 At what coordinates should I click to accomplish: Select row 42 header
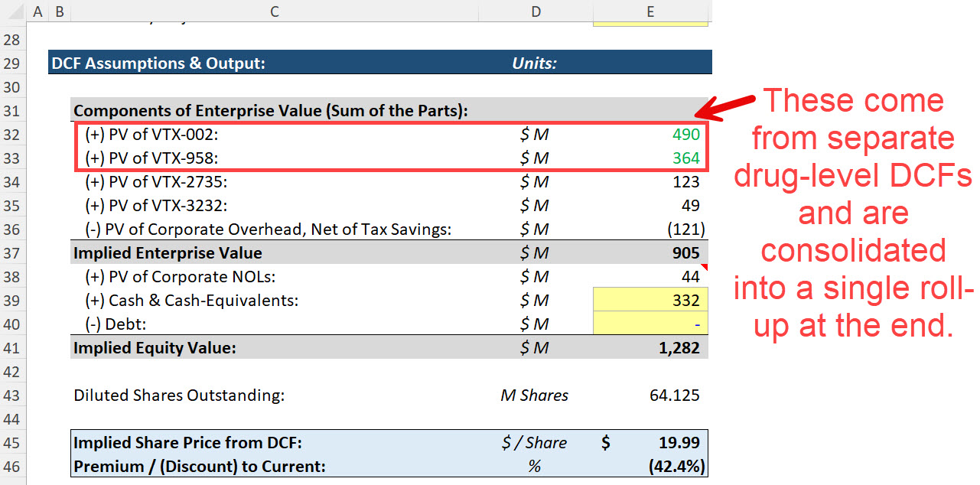13,371
